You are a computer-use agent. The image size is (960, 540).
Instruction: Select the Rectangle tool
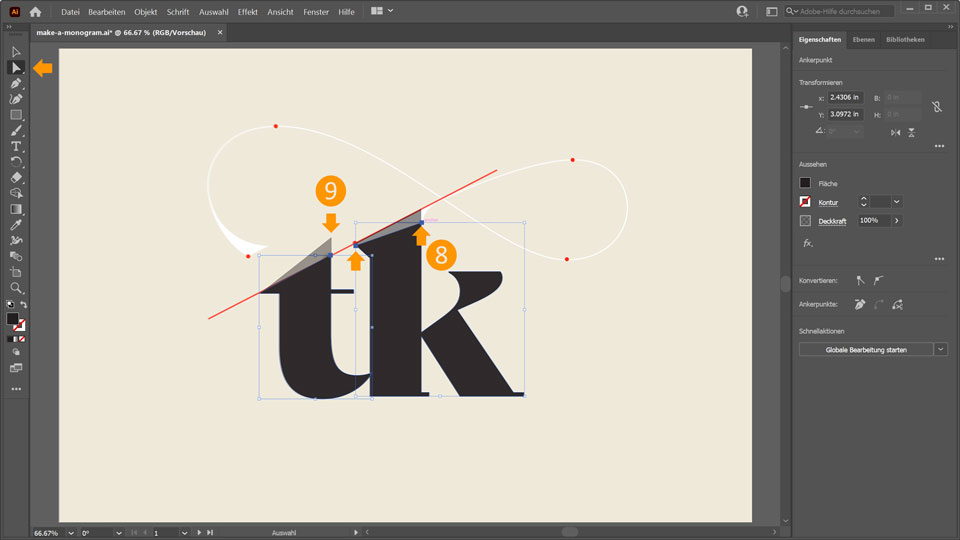tap(16, 114)
